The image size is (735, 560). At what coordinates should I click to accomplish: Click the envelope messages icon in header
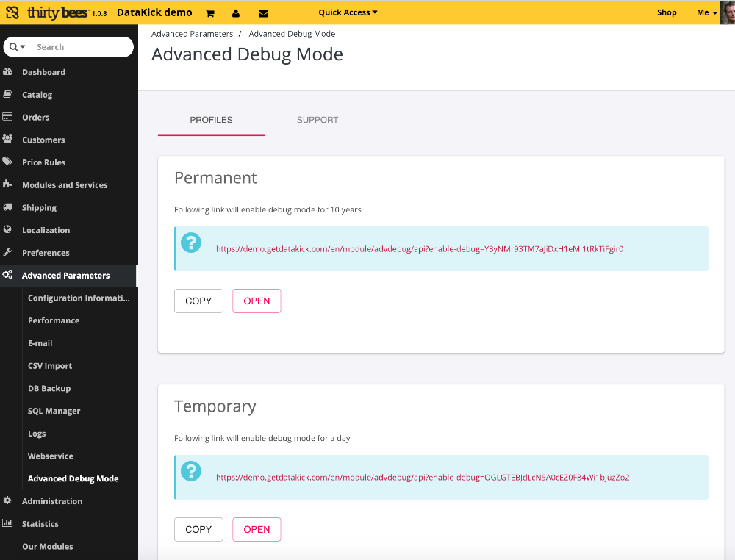tap(263, 13)
